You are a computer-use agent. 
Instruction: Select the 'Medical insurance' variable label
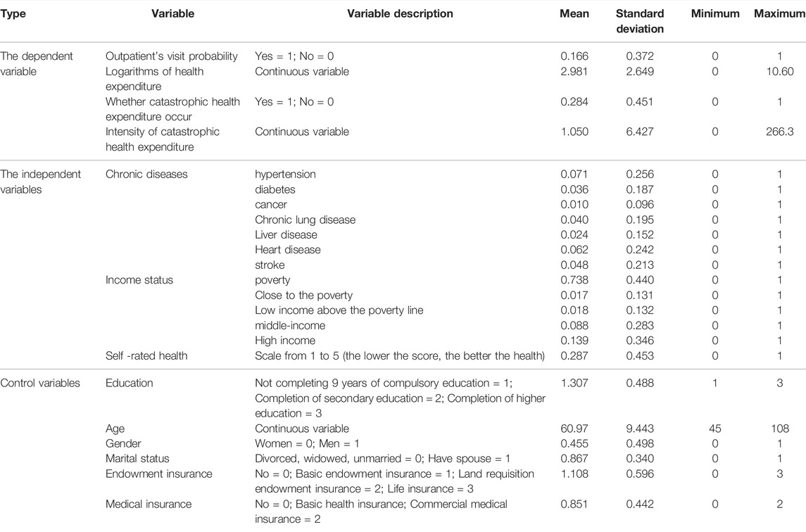click(x=149, y=505)
